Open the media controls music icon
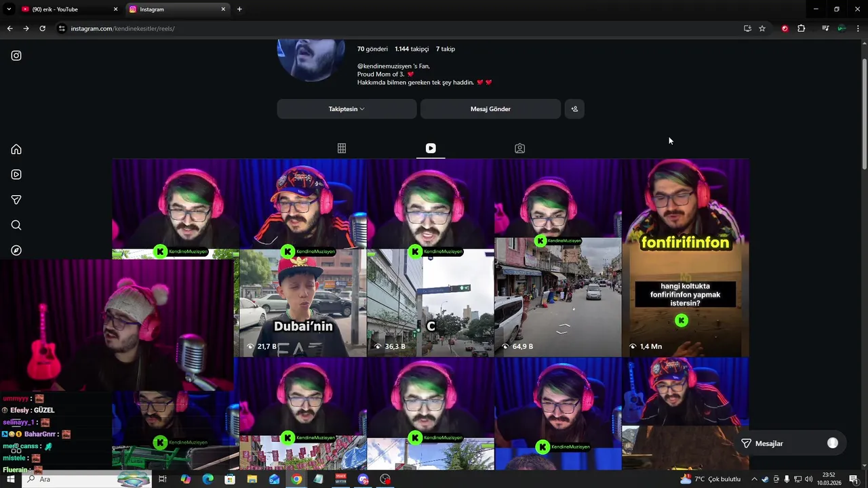Screen dimensions: 868x488 point(825,28)
